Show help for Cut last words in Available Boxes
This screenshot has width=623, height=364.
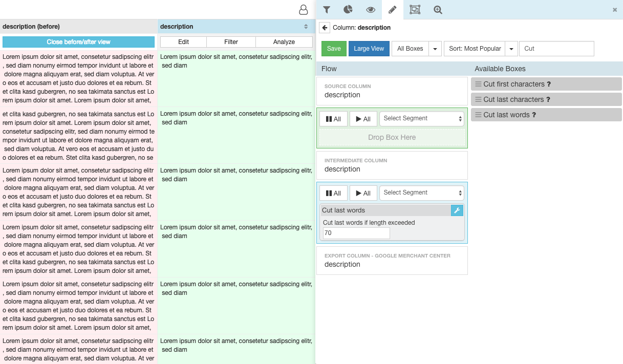(534, 115)
